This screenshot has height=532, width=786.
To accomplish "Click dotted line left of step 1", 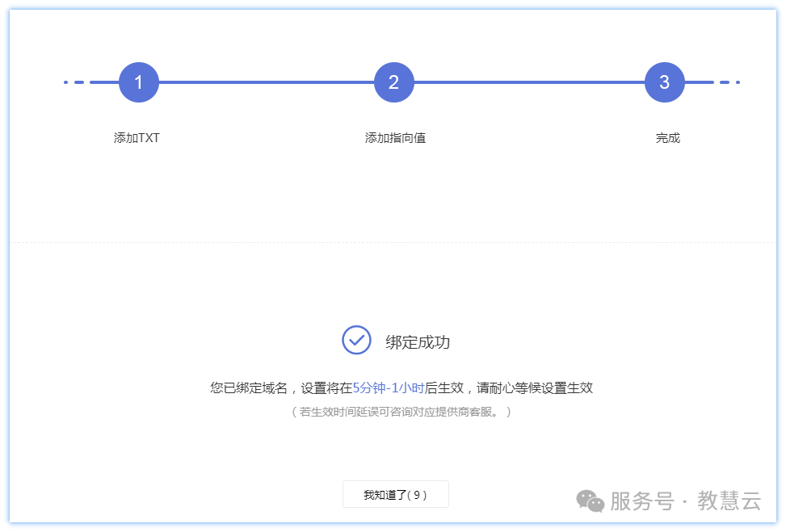I will tap(75, 82).
